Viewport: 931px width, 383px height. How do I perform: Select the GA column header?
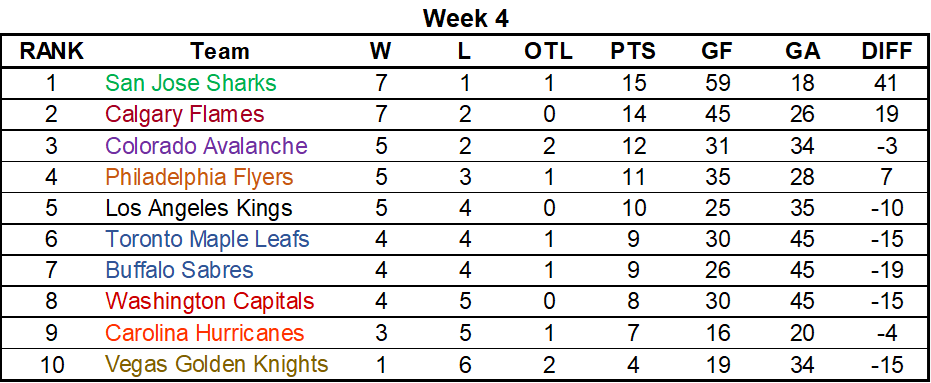point(802,52)
